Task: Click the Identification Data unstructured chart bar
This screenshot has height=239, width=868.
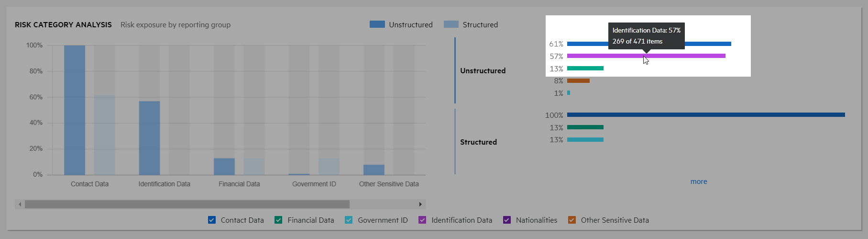Action: point(149,138)
